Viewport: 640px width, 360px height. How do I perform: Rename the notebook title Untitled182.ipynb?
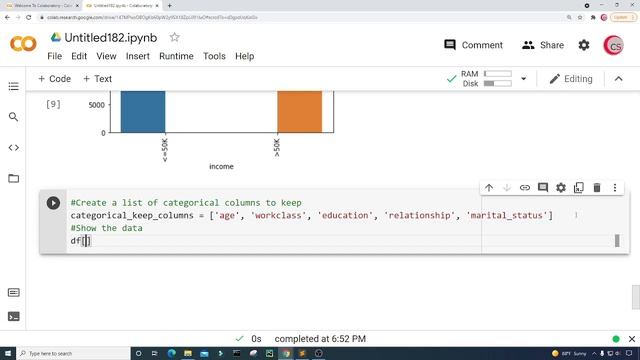[x=111, y=38]
